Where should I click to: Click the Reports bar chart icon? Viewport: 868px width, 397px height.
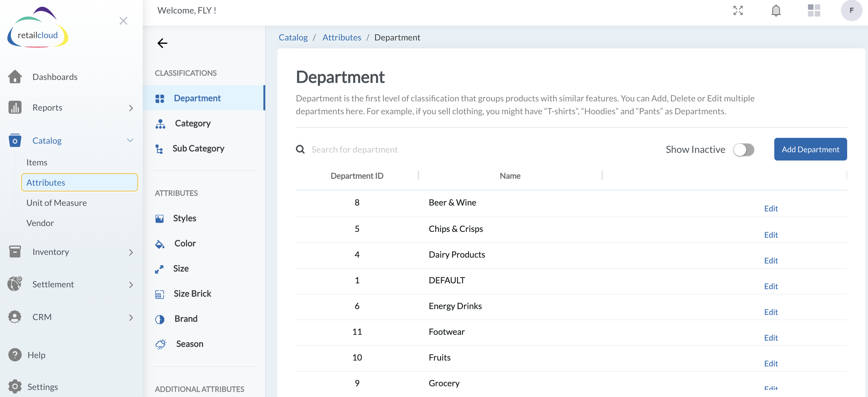pyautogui.click(x=15, y=108)
